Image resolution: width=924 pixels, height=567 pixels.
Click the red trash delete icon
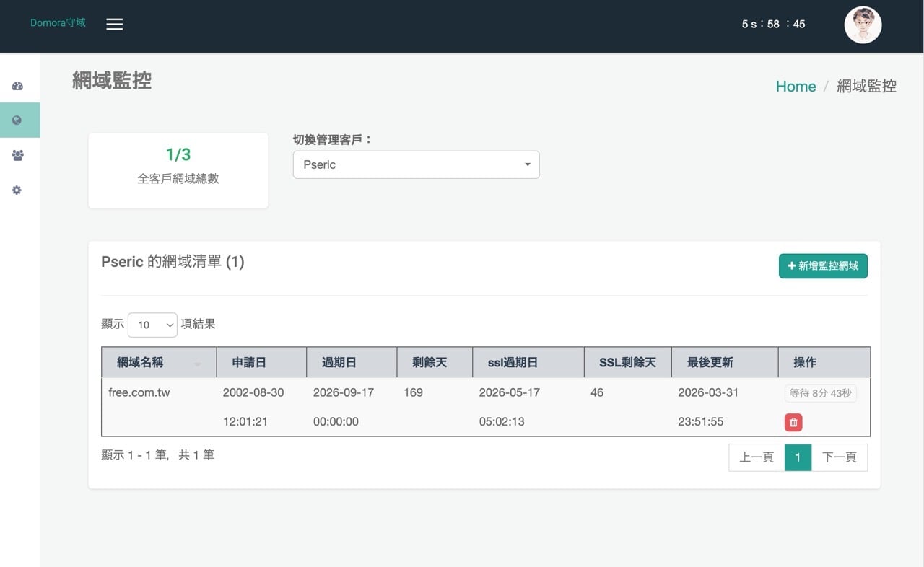[793, 423]
